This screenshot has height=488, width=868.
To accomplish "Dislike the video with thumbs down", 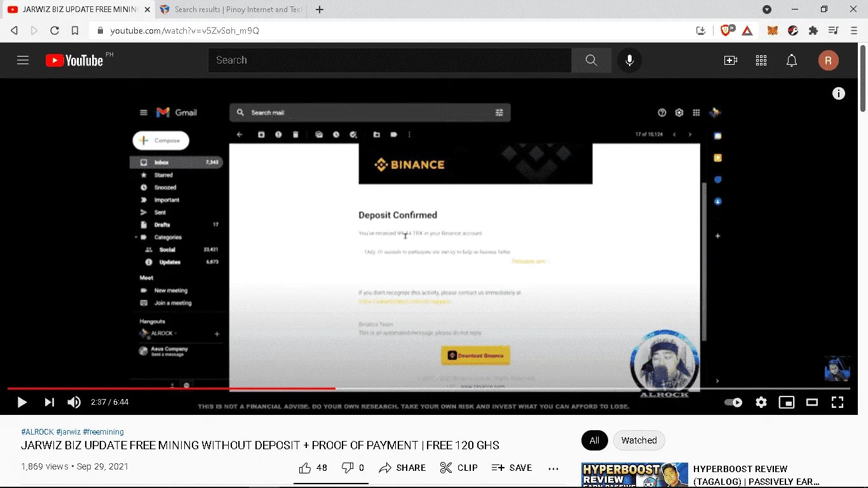I will click(353, 468).
